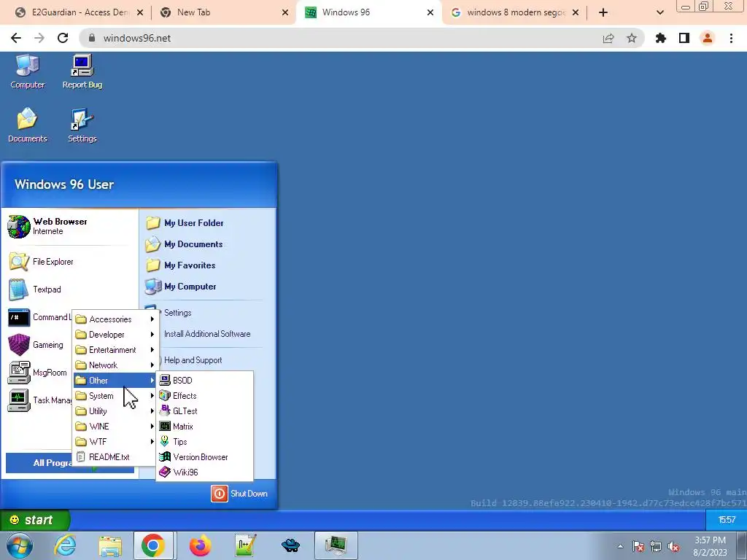Open MsgRoom from the start menu

point(37,373)
